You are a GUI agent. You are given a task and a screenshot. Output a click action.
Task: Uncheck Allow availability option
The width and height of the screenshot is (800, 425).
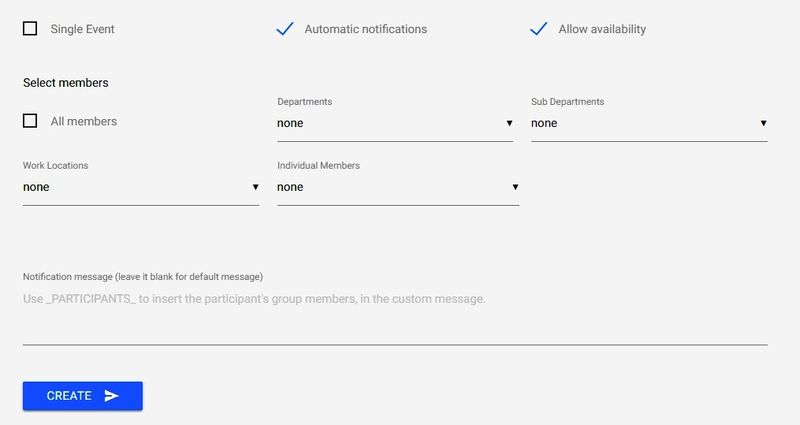pos(539,29)
